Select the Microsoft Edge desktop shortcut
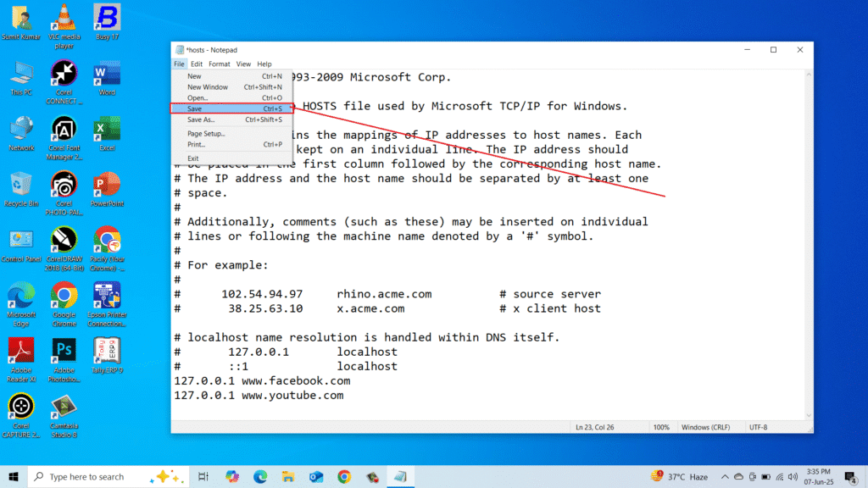 coord(21,304)
